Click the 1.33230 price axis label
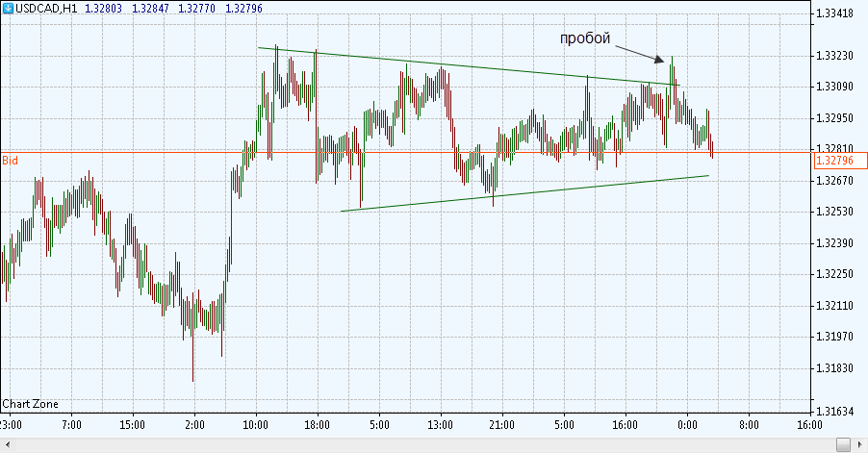Viewport: 868px width, 453px height. click(x=835, y=56)
